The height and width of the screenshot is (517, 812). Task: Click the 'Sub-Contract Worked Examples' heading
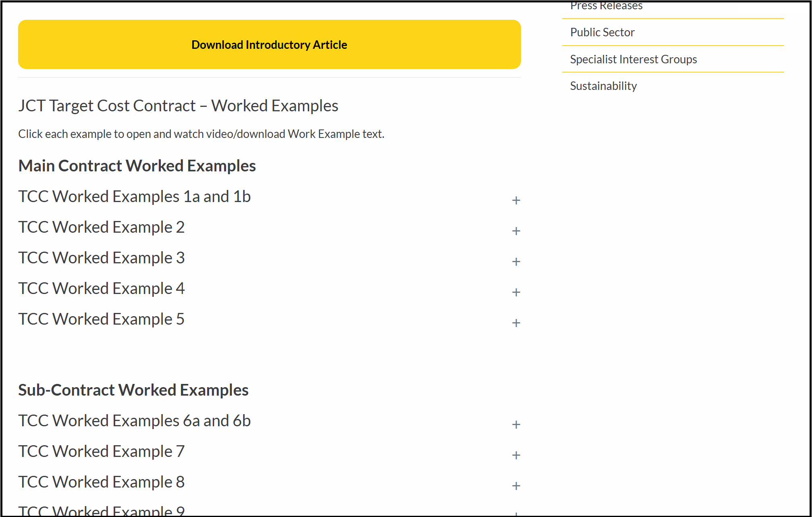133,390
